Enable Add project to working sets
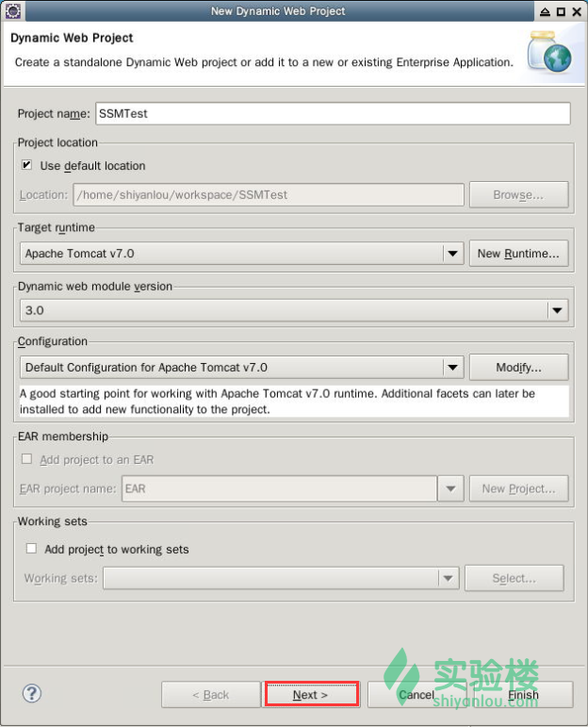This screenshot has width=588, height=727. (31, 549)
